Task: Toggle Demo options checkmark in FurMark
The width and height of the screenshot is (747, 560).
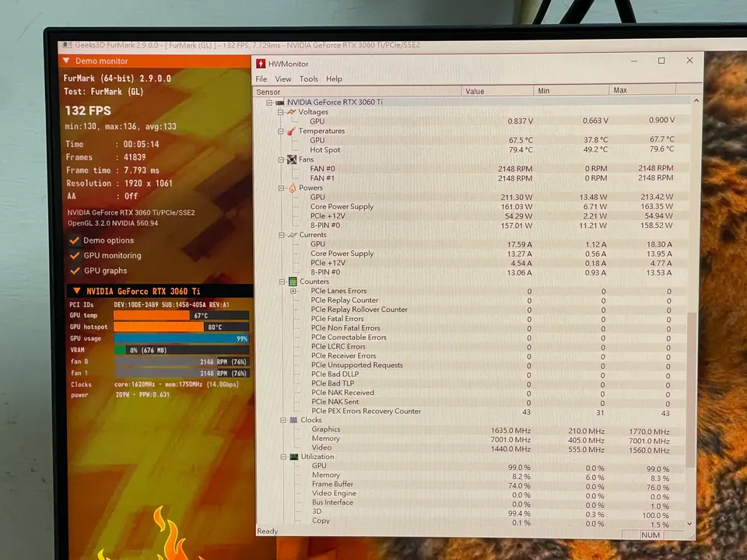Action: (75, 240)
